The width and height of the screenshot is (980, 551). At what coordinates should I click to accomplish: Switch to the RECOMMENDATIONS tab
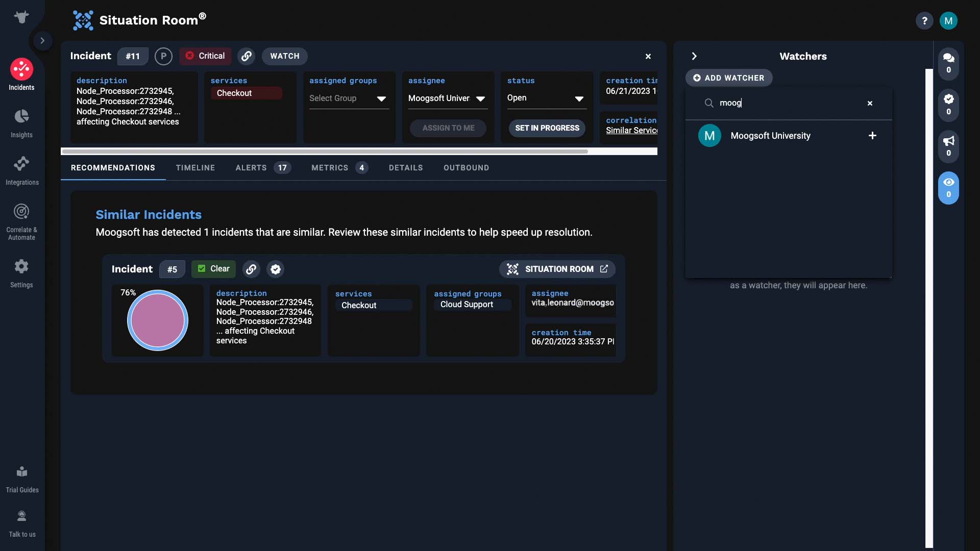coord(113,168)
